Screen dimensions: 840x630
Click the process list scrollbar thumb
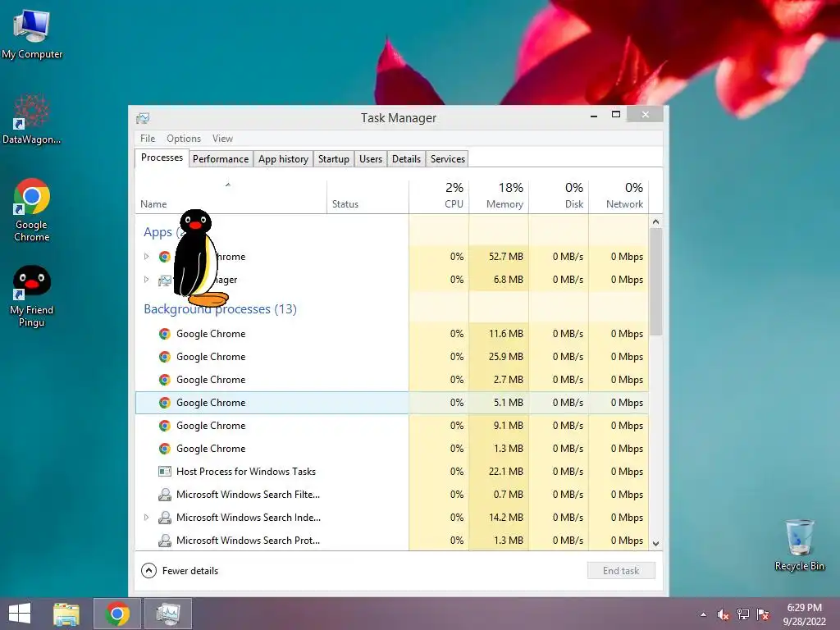pyautogui.click(x=655, y=282)
